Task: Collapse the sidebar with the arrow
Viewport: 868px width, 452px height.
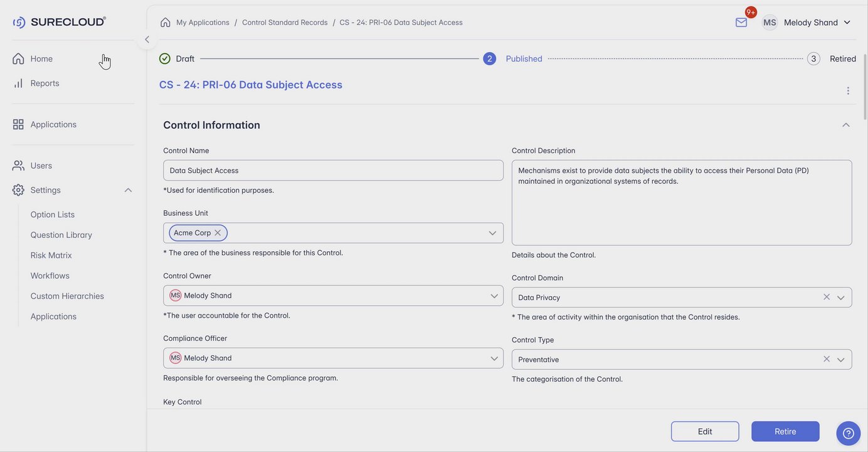Action: pyautogui.click(x=147, y=40)
